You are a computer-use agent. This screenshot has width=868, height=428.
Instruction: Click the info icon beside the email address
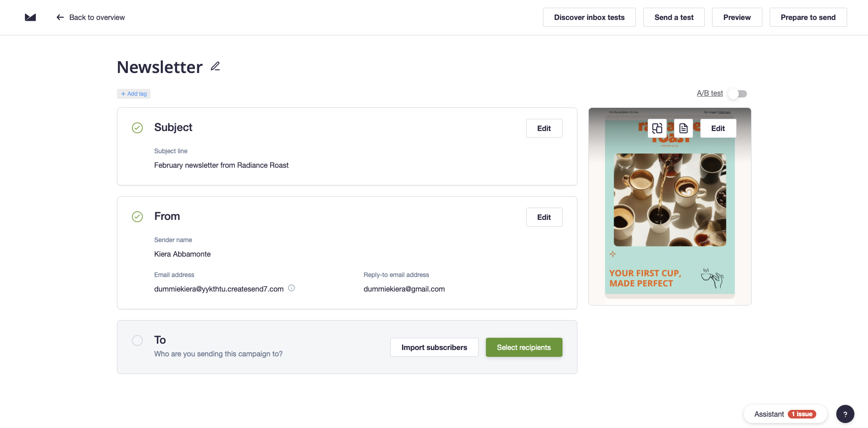click(x=291, y=288)
